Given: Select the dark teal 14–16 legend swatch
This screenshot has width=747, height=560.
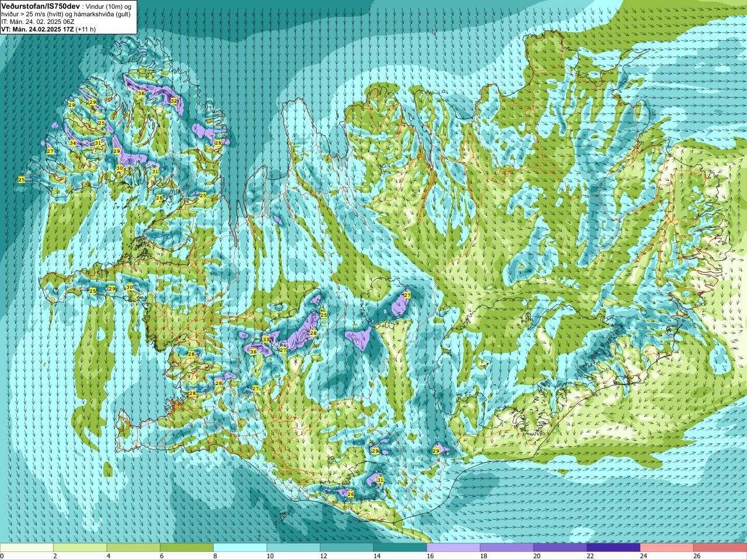Looking at the screenshot, I should point(400,548).
